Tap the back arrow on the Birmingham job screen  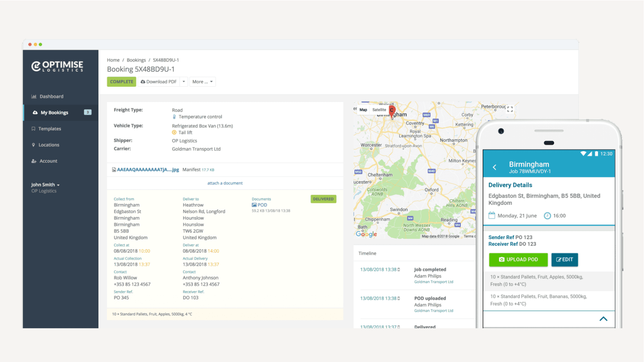pos(495,167)
